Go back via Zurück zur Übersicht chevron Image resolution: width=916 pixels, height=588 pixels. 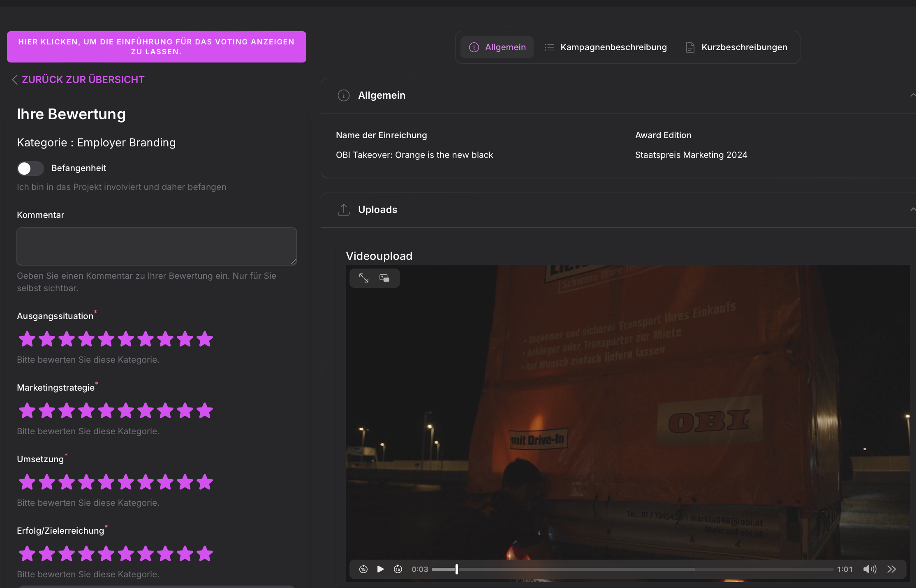point(15,80)
